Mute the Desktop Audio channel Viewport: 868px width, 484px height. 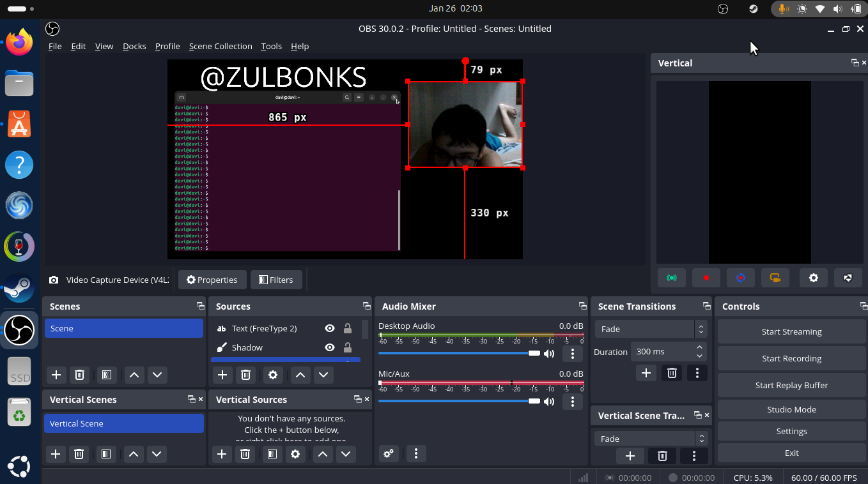(x=548, y=354)
